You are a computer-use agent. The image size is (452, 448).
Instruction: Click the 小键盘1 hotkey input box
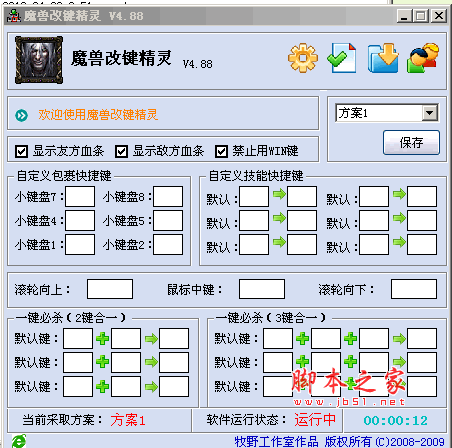click(x=80, y=244)
